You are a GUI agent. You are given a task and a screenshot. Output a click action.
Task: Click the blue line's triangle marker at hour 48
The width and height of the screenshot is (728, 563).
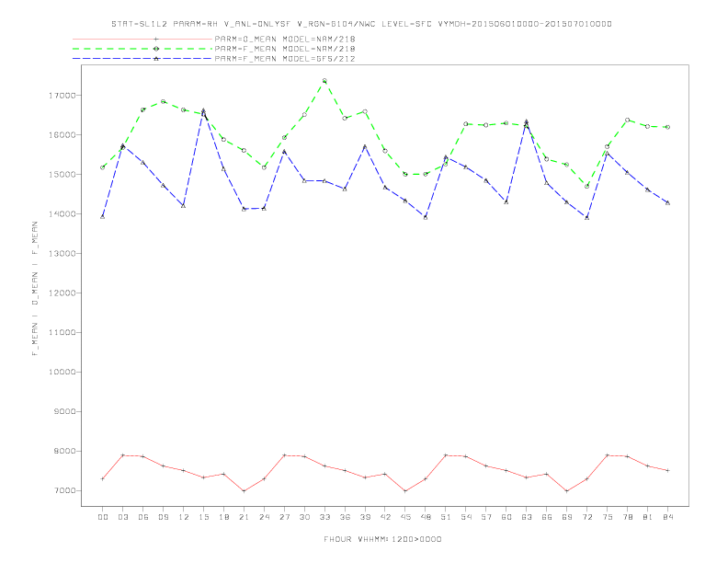pos(426,217)
